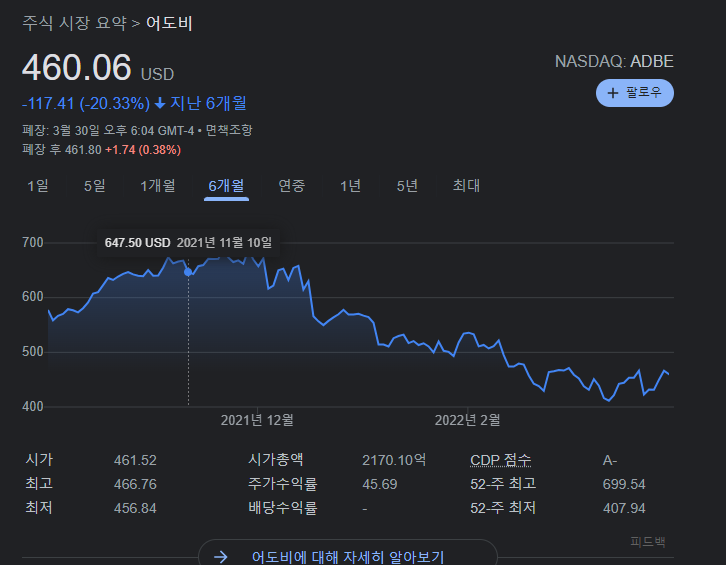This screenshot has height=565, width=726.
Task: Click the 최고 value 466.76
Action: 135,484
